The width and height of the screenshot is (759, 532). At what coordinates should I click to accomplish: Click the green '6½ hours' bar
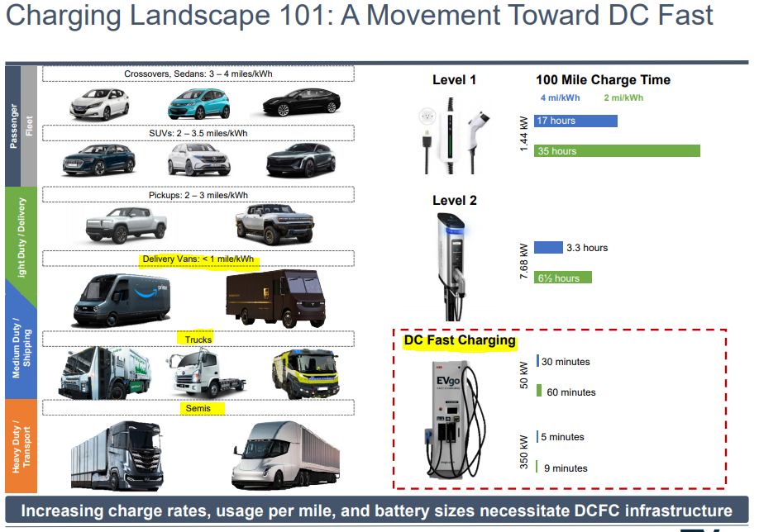562,278
